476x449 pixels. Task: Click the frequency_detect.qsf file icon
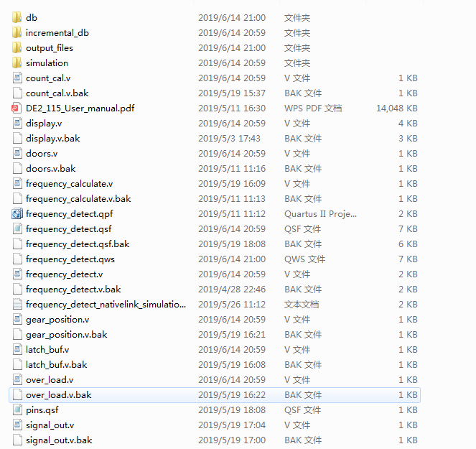[17, 228]
